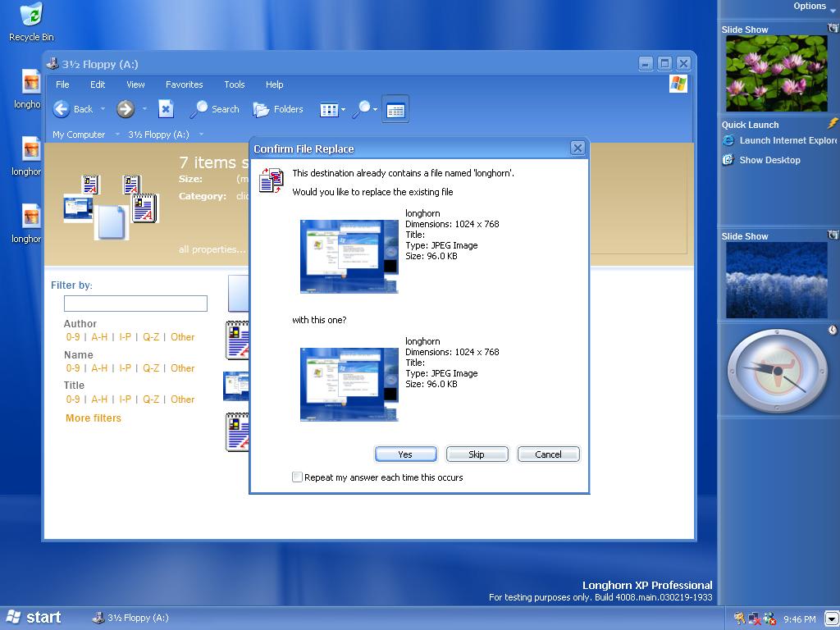Click the analog clock tile in the sidebar
840x630 pixels.
click(777, 371)
